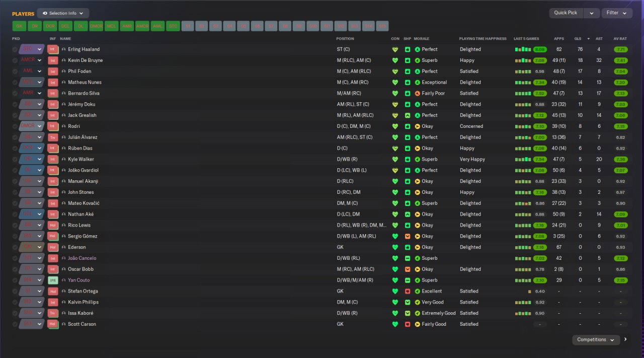The width and height of the screenshot is (644, 358).
Task: Open the Selection Info dropdown
Action: pyautogui.click(x=63, y=14)
